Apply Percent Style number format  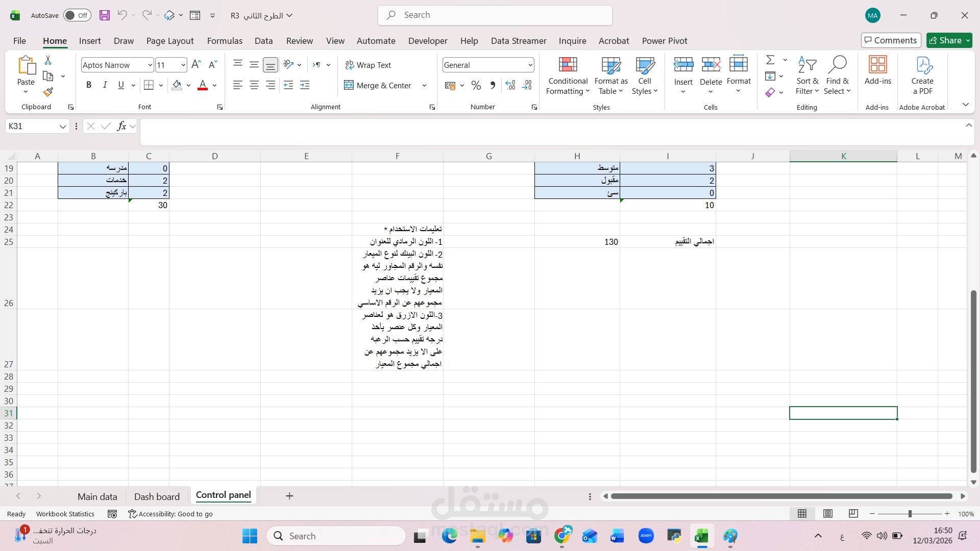[x=476, y=86]
